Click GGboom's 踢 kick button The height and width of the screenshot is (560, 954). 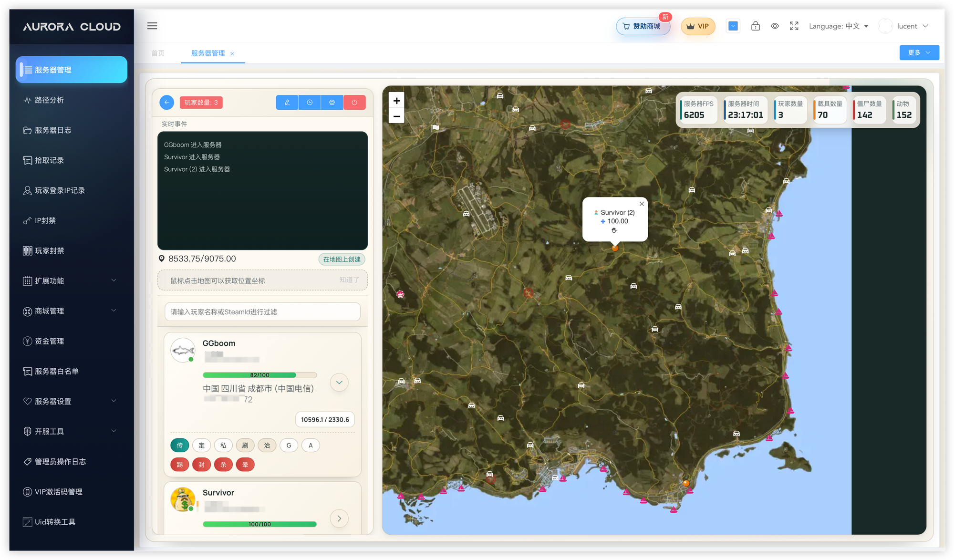click(x=179, y=464)
